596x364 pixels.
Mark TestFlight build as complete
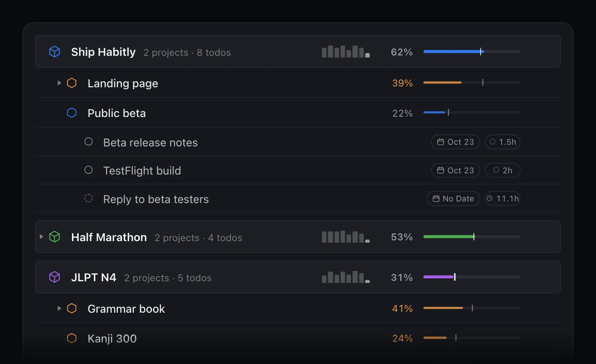pos(89,170)
